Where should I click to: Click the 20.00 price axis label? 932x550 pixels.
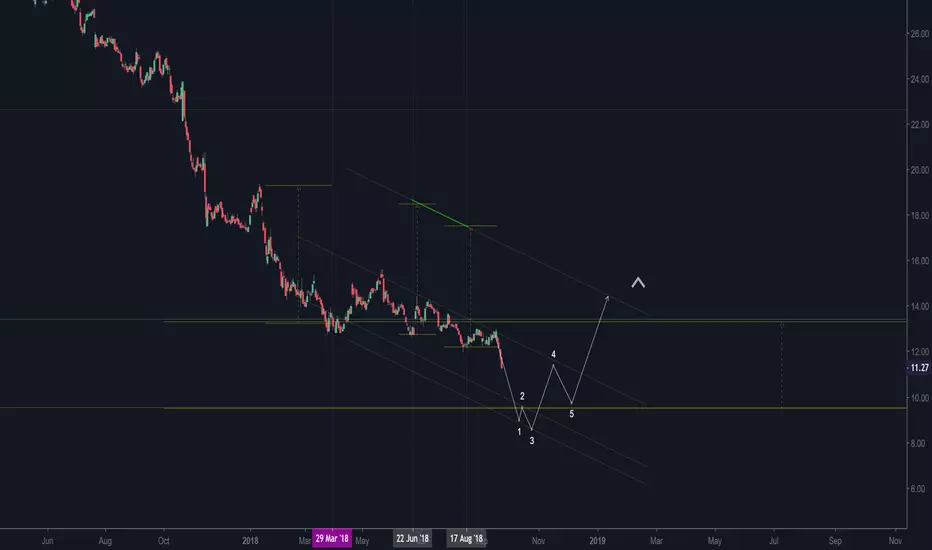pyautogui.click(x=919, y=170)
